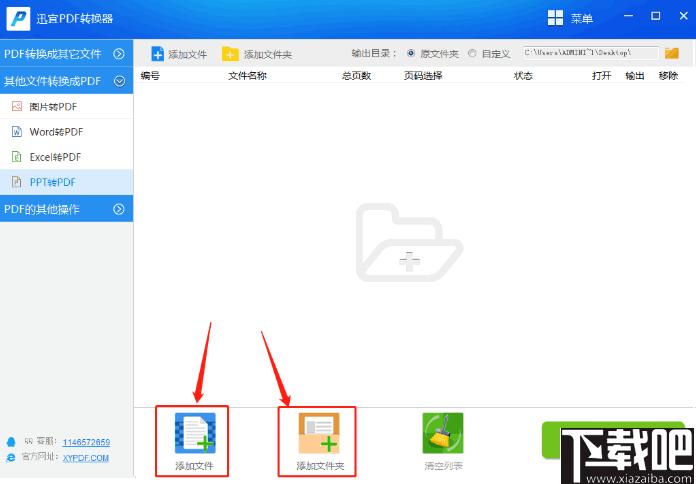Screen dimensions: 696x484
Task: Expand the PDF转换成其它文件 section
Action: click(x=67, y=54)
